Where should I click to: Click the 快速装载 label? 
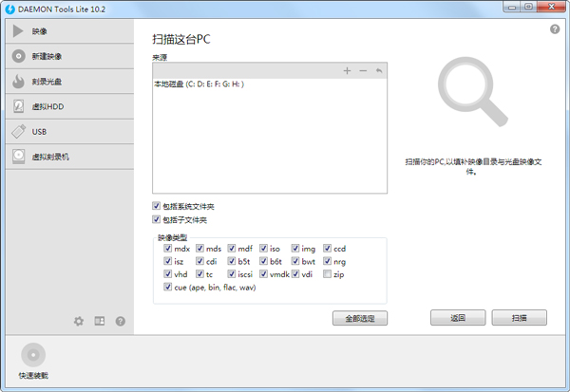(33, 376)
